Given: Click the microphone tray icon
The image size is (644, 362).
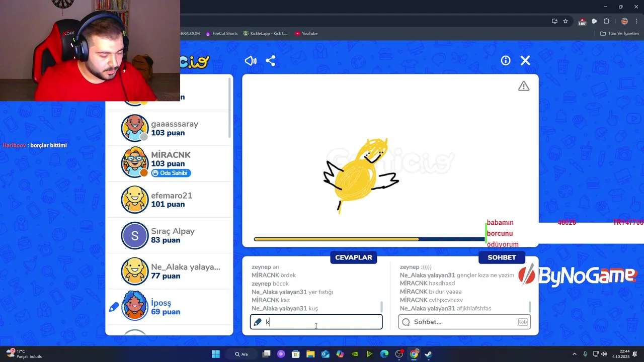Looking at the screenshot, I should (x=585, y=354).
